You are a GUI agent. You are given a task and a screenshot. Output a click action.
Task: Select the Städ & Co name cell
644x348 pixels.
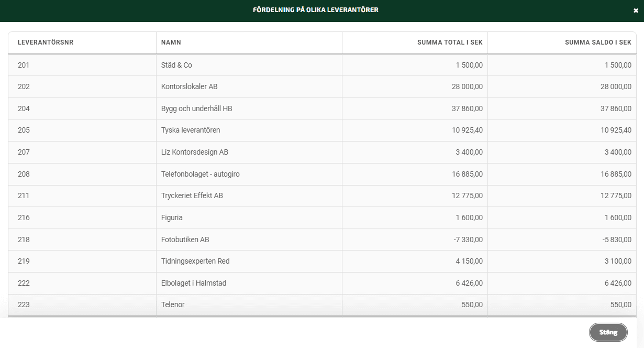249,65
